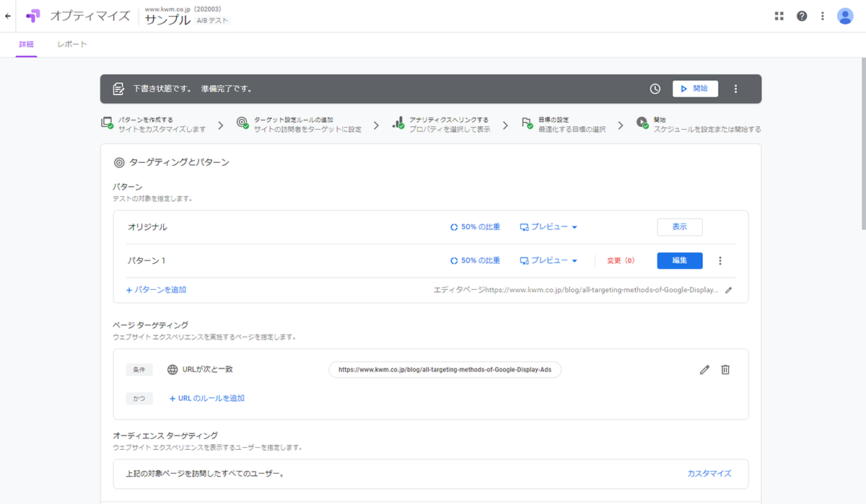The height and width of the screenshot is (504, 866).
Task: Click + URL のルールを追加 link
Action: pyautogui.click(x=207, y=398)
